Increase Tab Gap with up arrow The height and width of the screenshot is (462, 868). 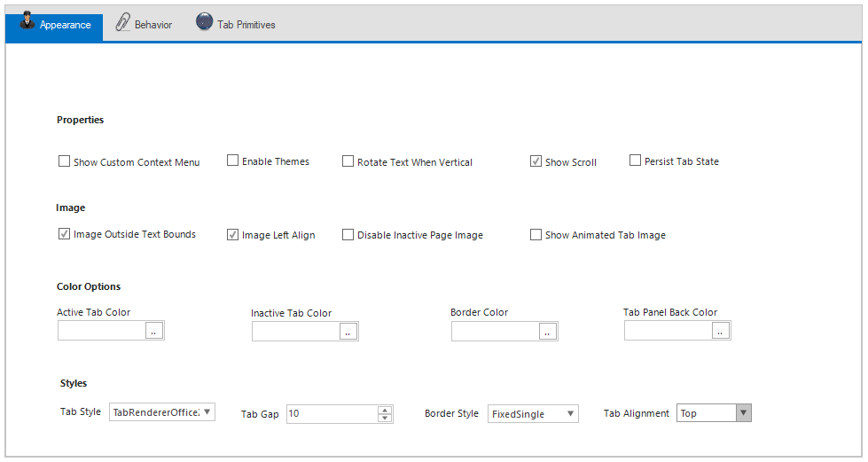coord(385,410)
